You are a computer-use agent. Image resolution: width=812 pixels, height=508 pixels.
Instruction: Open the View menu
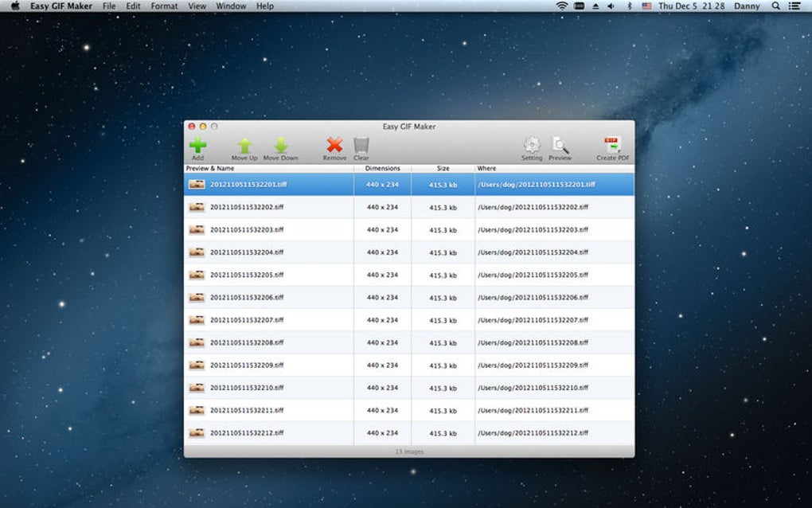pos(197,6)
